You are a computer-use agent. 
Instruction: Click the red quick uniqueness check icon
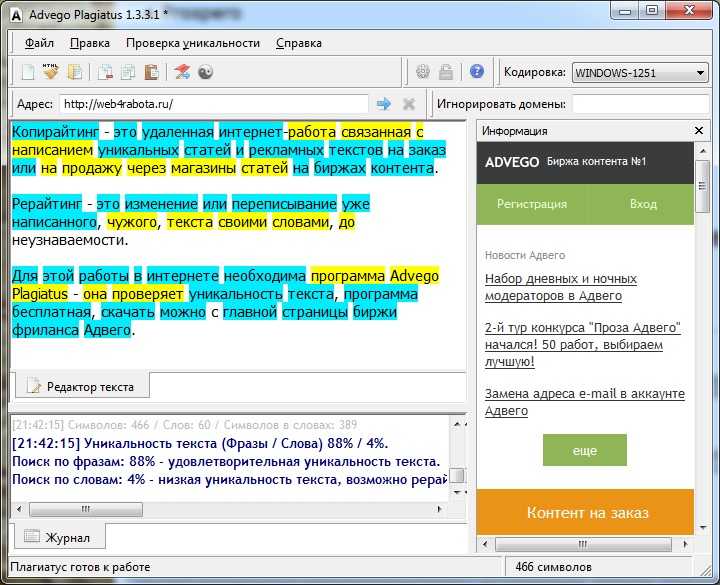[x=182, y=72]
